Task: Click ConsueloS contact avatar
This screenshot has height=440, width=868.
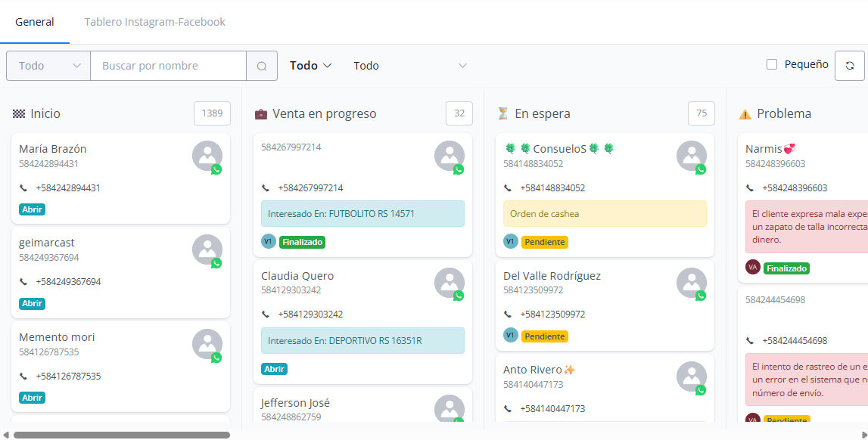Action: click(x=692, y=156)
